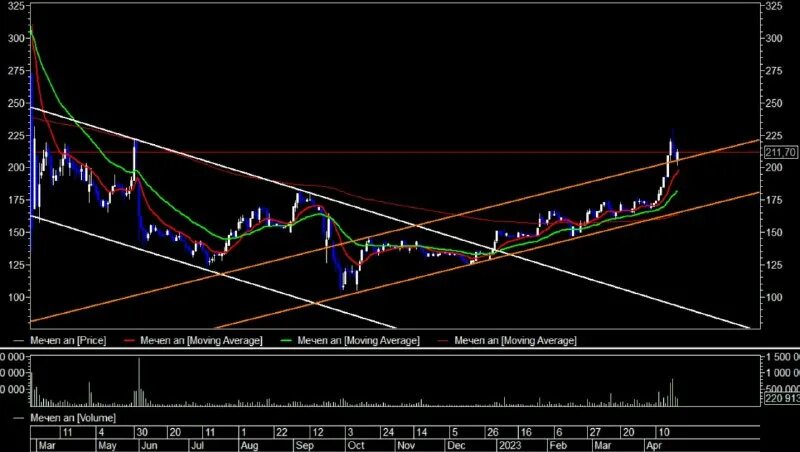Click the 30 date tick above Jun
The width and height of the screenshot is (800, 452).
[142, 433]
